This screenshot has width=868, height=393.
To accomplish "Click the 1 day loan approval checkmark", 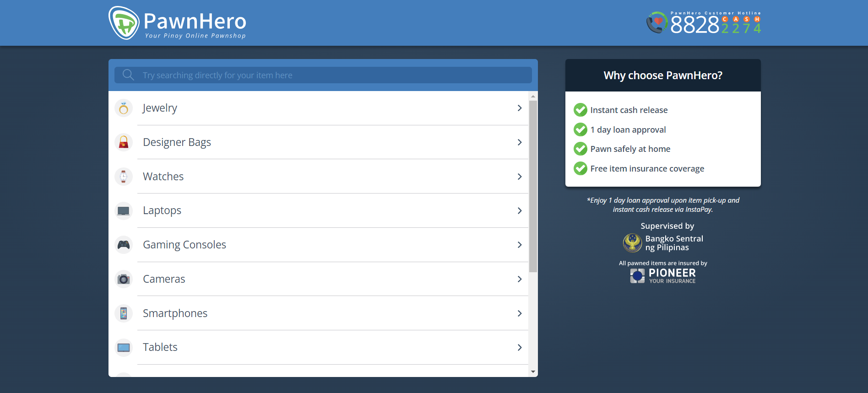I will (x=580, y=129).
